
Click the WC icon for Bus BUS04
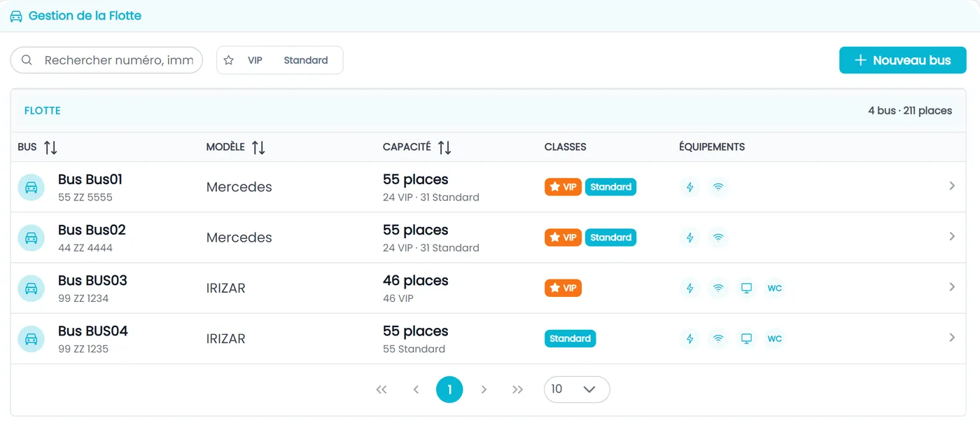tap(774, 338)
